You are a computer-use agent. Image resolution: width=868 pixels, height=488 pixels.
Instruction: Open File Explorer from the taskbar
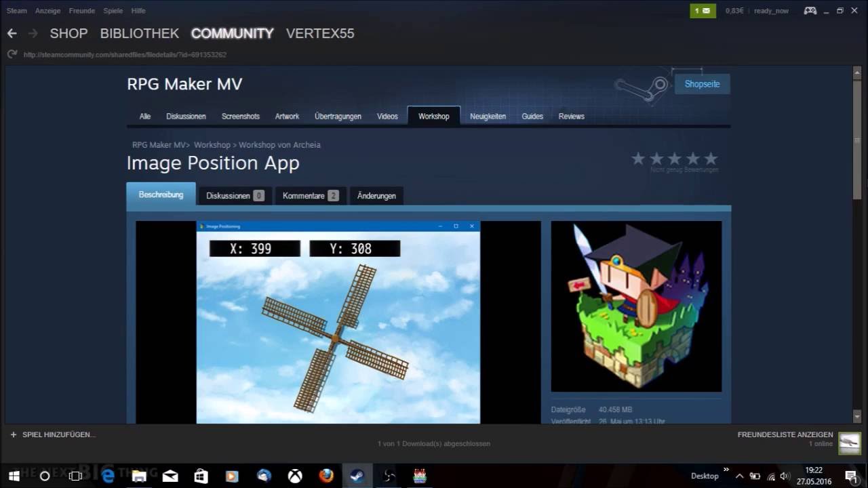138,476
